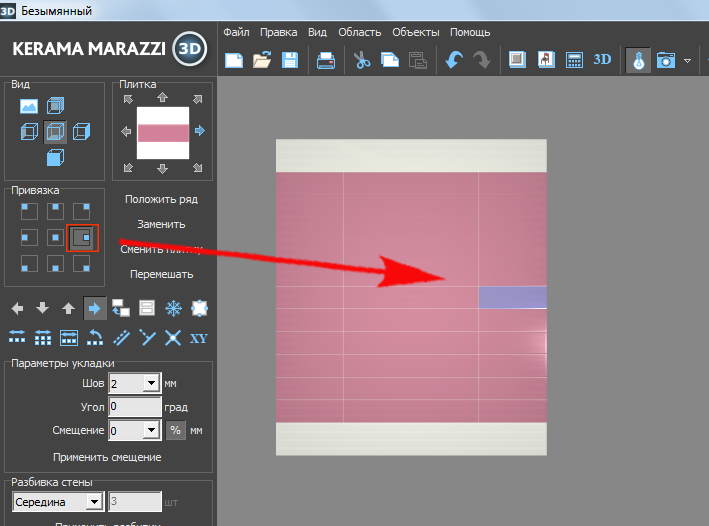This screenshot has width=709, height=526.
Task: Expand the Смещение offset dropdown
Action: (151, 430)
